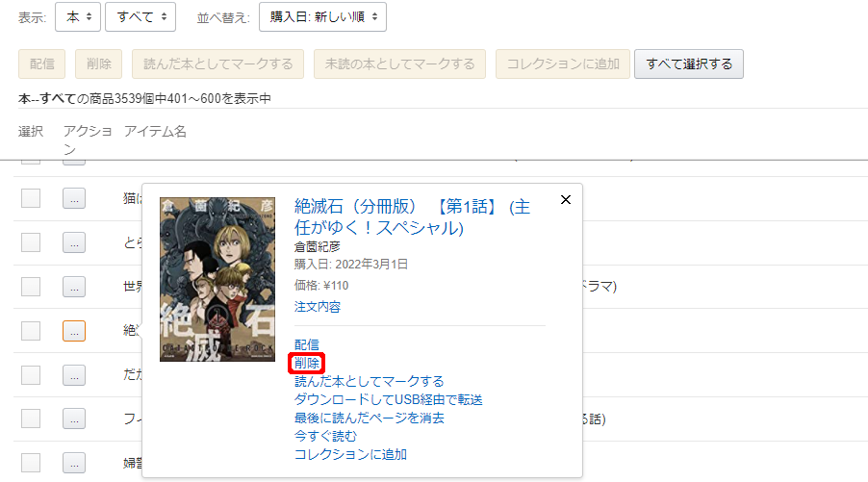Open the action menu for the とら row
868x482 pixels.
click(x=74, y=242)
